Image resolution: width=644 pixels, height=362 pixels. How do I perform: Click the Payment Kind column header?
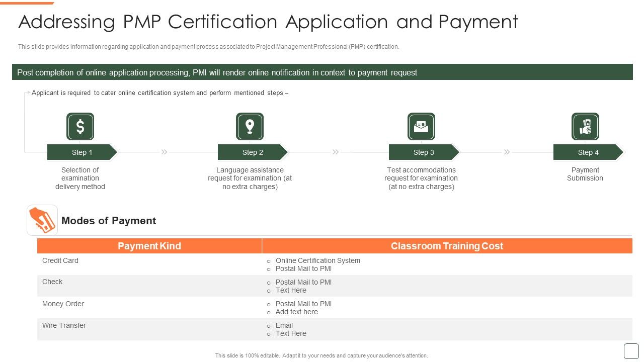[x=149, y=246]
